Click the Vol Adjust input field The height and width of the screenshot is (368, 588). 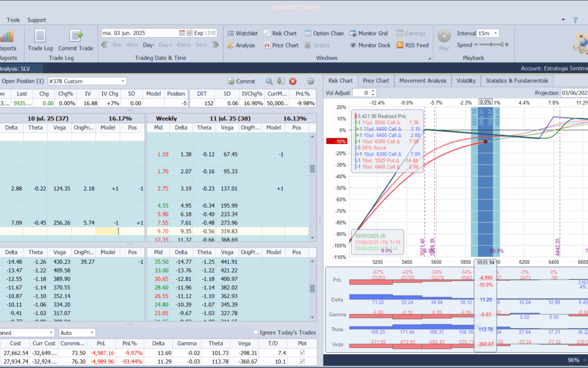click(x=364, y=93)
